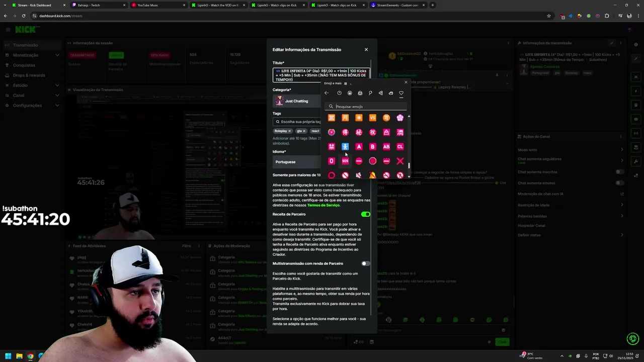Close the Editar Informações da Transmissão dialog
Image resolution: width=644 pixels, height=362 pixels.
click(366, 49)
